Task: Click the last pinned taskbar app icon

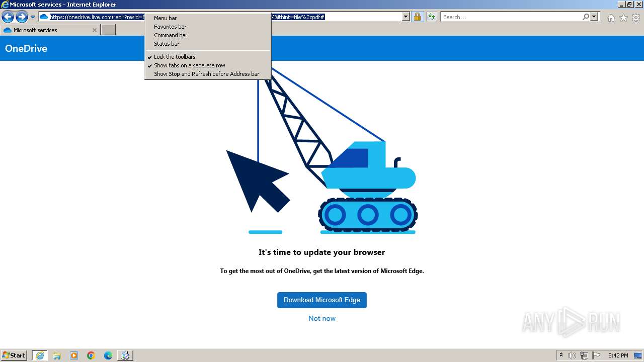Action: tap(125, 355)
